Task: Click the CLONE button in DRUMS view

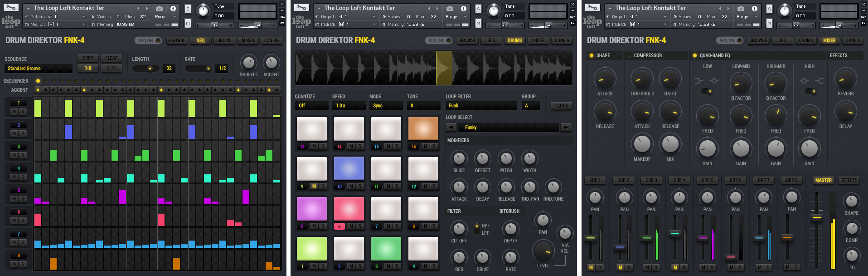Action: click(x=562, y=106)
